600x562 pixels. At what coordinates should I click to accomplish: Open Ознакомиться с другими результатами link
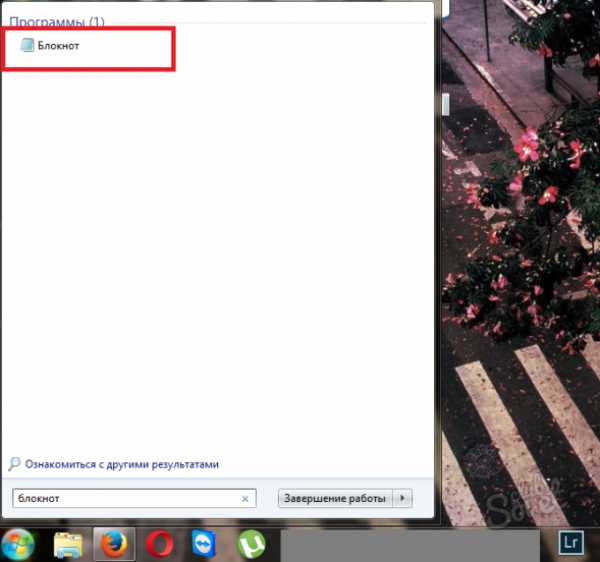pos(122,464)
